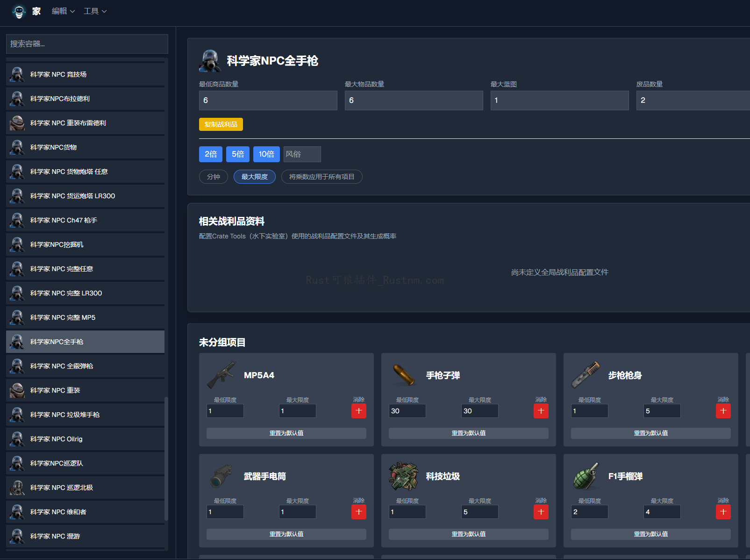This screenshot has width=750, height=560.
Task: Click the 搜索容器 search field
Action: (86, 43)
